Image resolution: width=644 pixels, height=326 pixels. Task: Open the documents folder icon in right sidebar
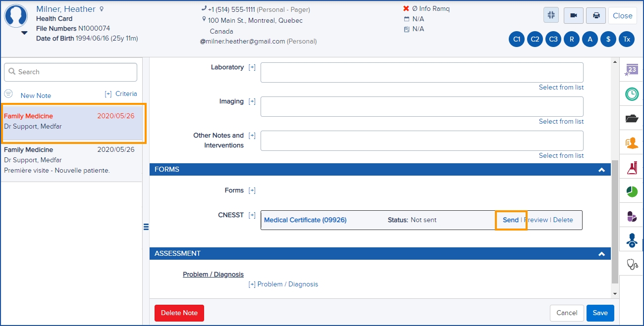631,118
